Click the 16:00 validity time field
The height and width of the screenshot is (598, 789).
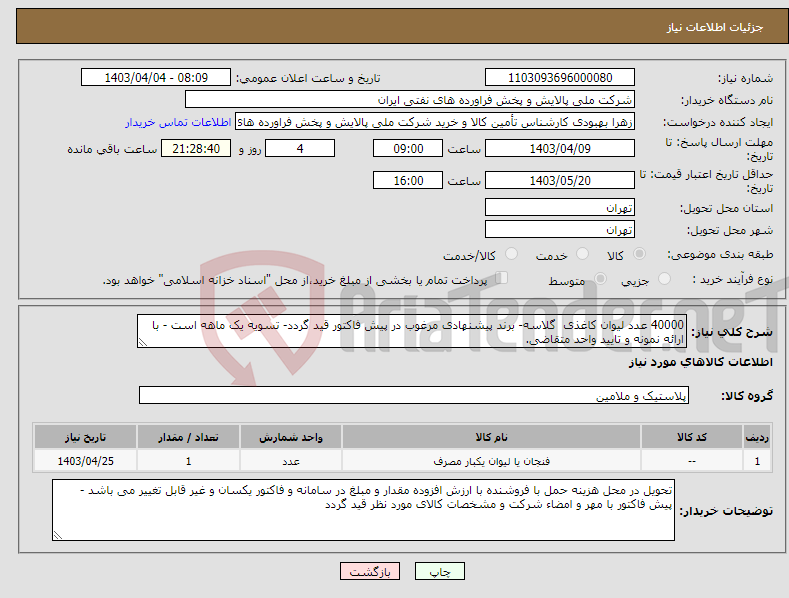click(x=408, y=180)
